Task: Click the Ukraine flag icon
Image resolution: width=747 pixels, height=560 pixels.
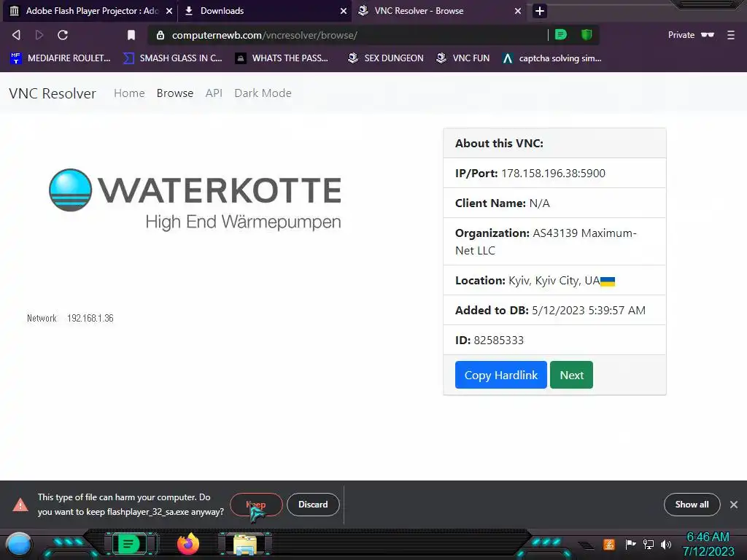Action: click(x=608, y=281)
